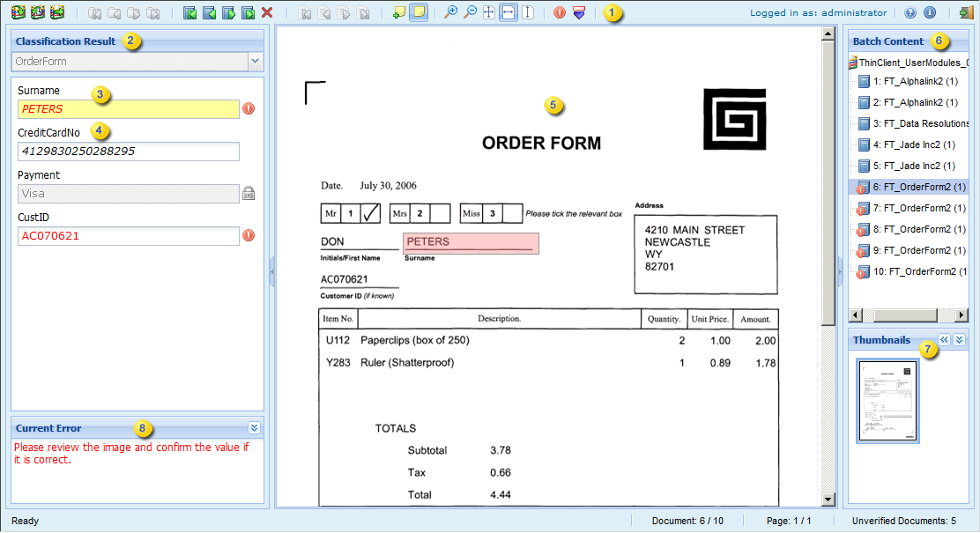Viewport: 980px width, 533px height.
Task: View application information
Action: coord(932,11)
